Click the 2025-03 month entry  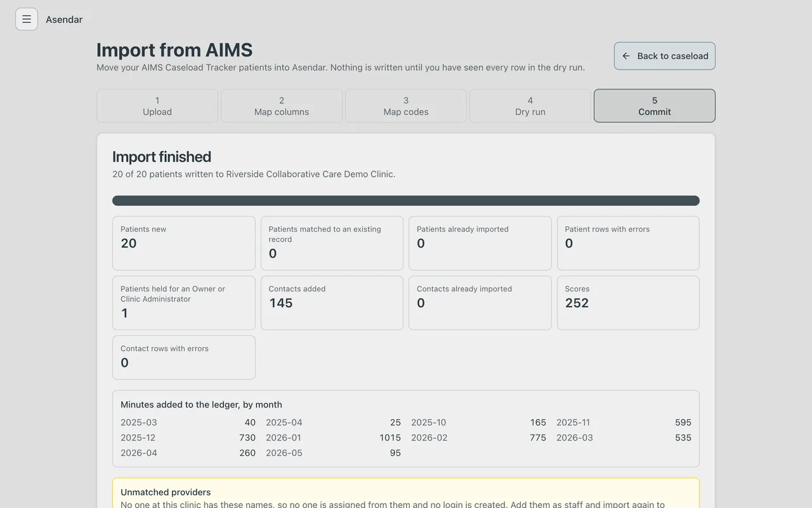click(x=188, y=422)
